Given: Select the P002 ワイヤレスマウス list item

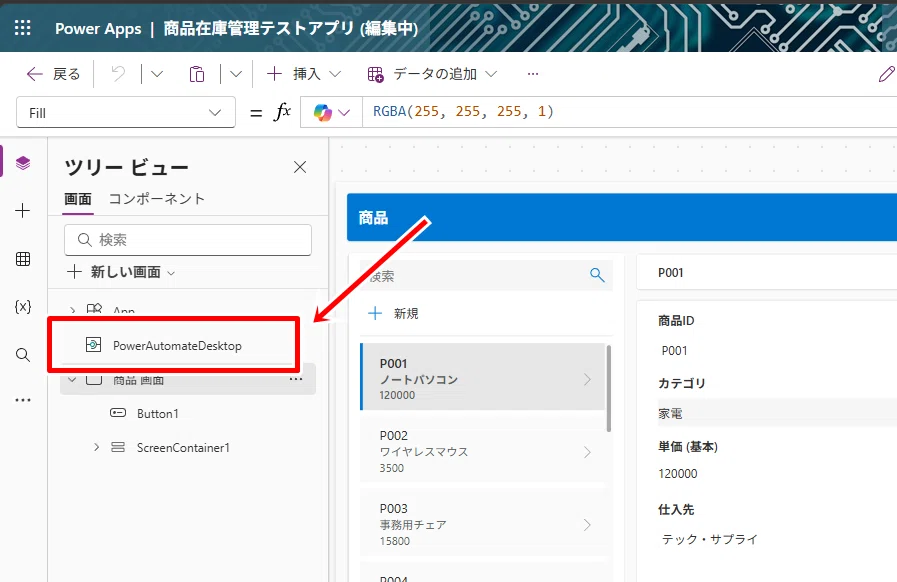Looking at the screenshot, I should point(483,452).
